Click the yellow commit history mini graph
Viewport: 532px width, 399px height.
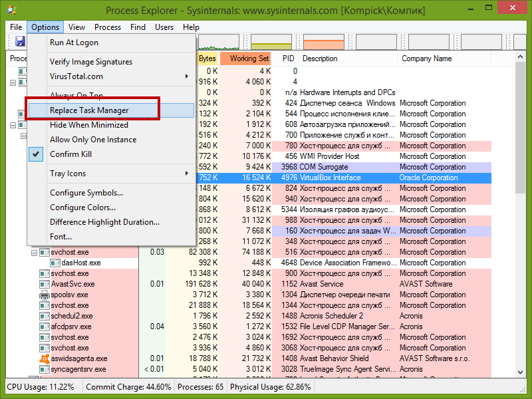271,42
